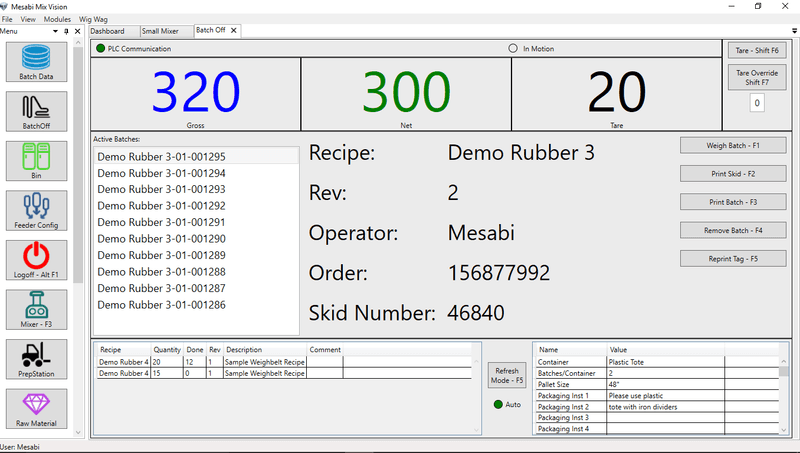Close the Menu side panel

click(x=78, y=32)
